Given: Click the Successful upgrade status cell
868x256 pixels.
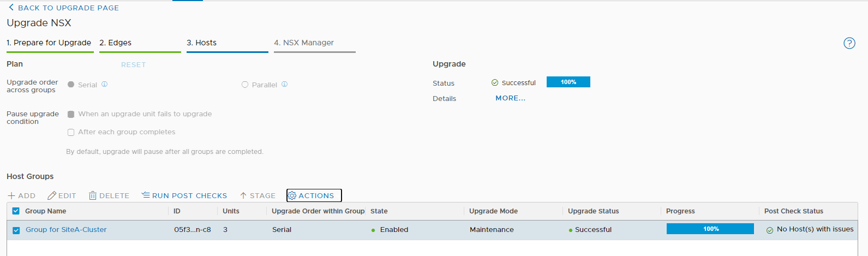Looking at the screenshot, I should [593, 230].
